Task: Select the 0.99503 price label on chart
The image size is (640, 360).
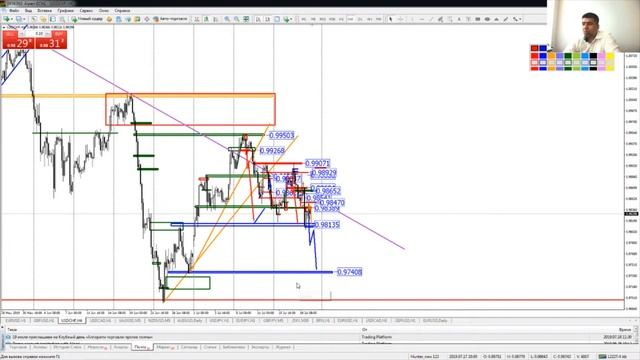Action: click(282, 135)
